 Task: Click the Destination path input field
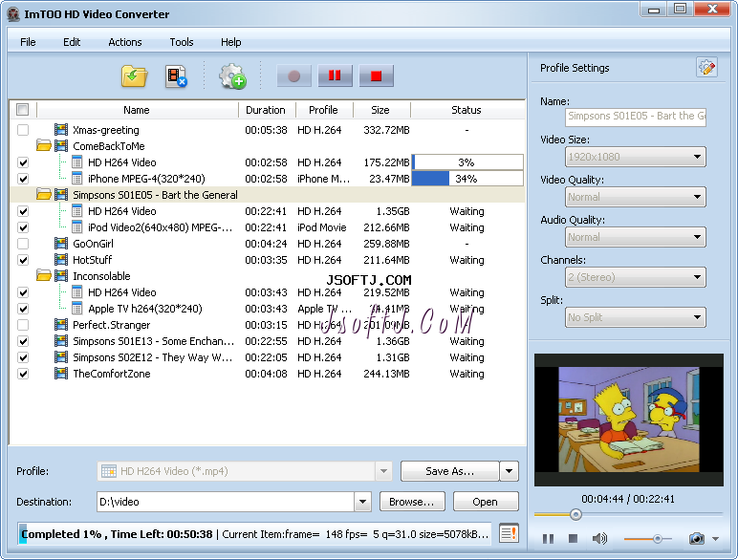pyautogui.click(x=226, y=502)
